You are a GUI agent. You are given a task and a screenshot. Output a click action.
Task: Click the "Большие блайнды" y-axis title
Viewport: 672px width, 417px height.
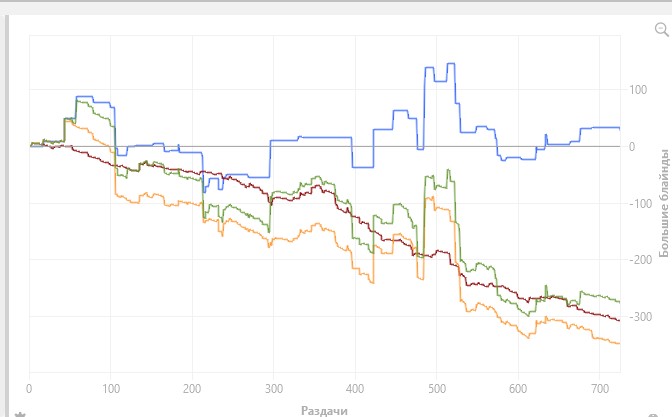(x=664, y=203)
